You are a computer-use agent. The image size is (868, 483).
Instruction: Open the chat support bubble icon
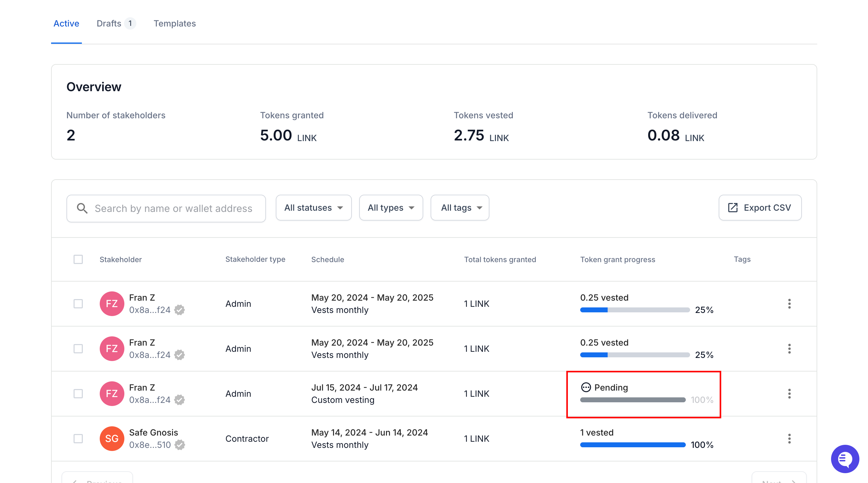(845, 459)
